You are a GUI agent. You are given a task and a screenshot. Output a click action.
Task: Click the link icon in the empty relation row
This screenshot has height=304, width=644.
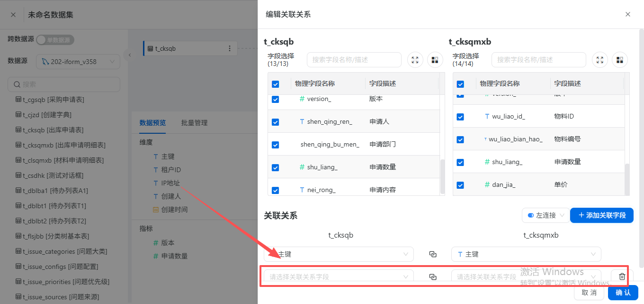tap(432, 277)
